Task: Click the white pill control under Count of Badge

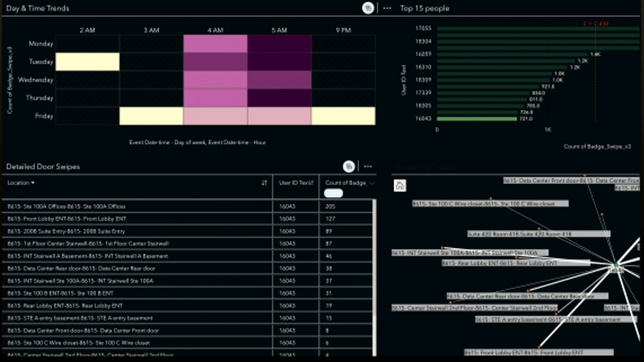Action: (x=334, y=193)
